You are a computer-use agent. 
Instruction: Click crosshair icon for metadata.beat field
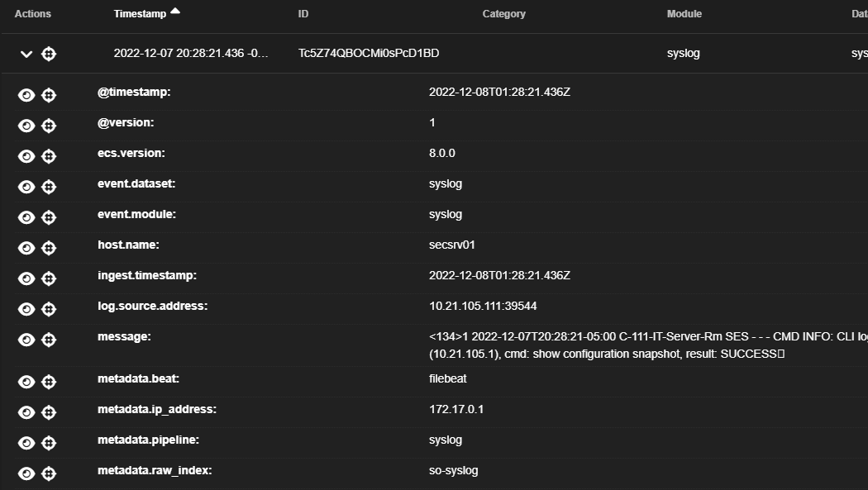(x=49, y=382)
